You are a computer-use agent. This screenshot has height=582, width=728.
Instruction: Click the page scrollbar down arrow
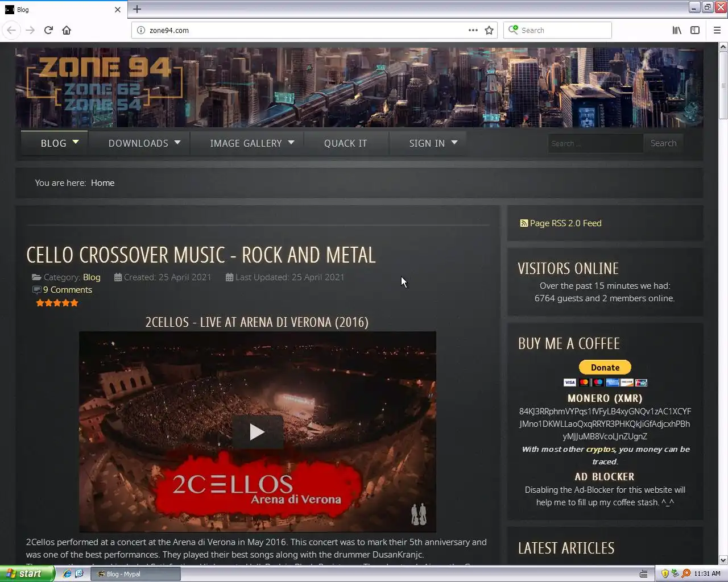point(723,560)
